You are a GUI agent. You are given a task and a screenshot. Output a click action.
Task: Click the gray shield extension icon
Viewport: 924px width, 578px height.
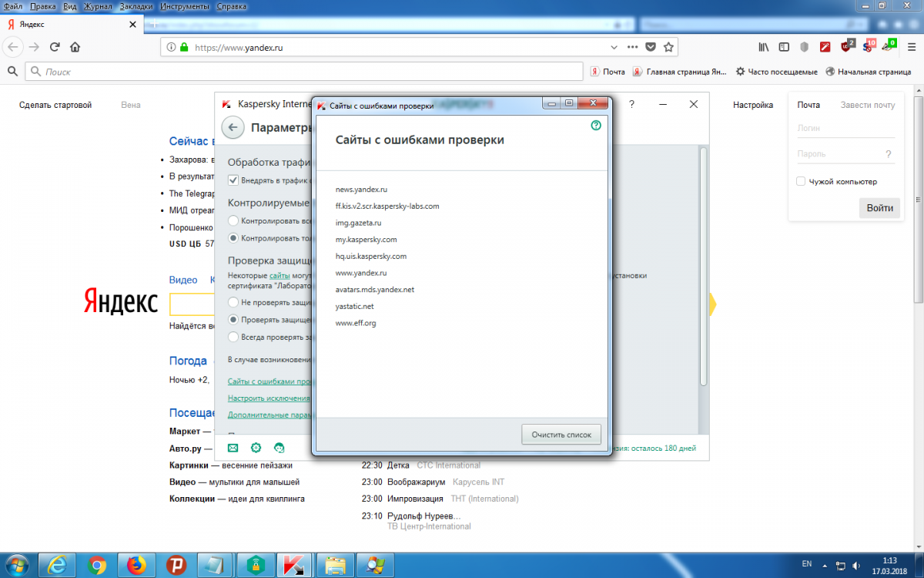click(x=805, y=47)
